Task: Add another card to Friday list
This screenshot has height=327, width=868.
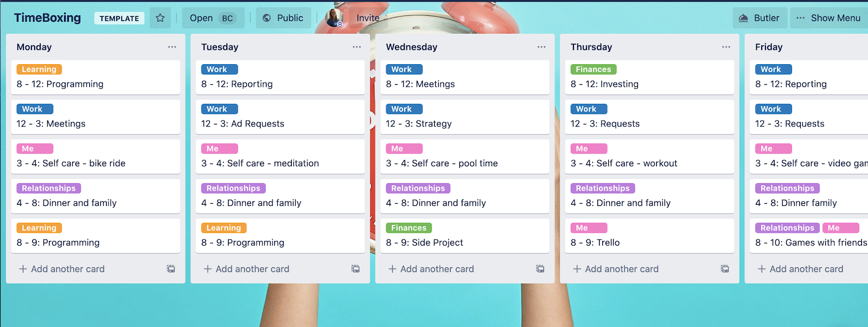Action: [x=800, y=269]
